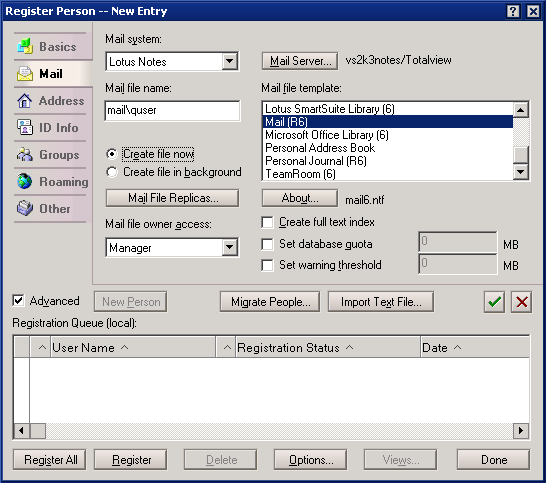Go to the Groups people icon
This screenshot has width=546, height=483.
(25, 154)
